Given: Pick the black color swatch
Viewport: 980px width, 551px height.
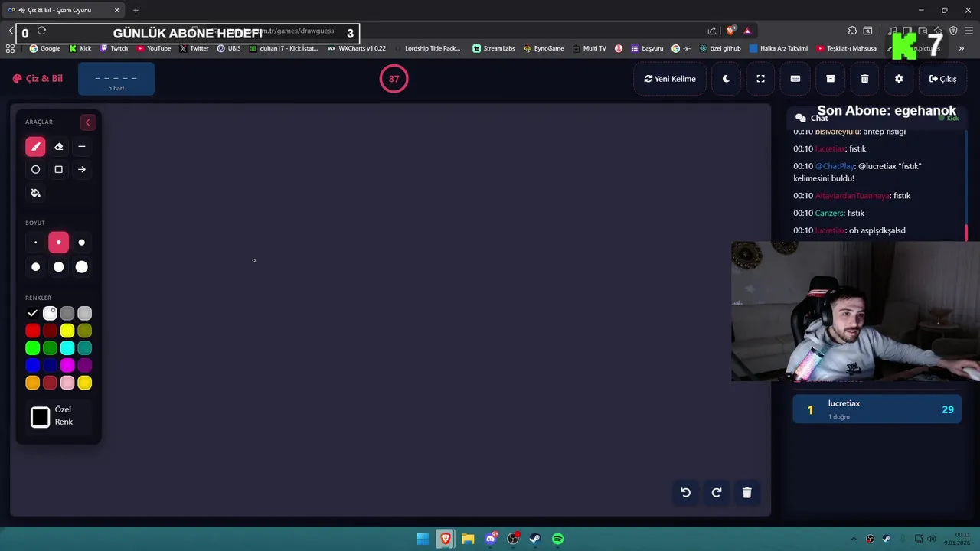Looking at the screenshot, I should pyautogui.click(x=32, y=313).
